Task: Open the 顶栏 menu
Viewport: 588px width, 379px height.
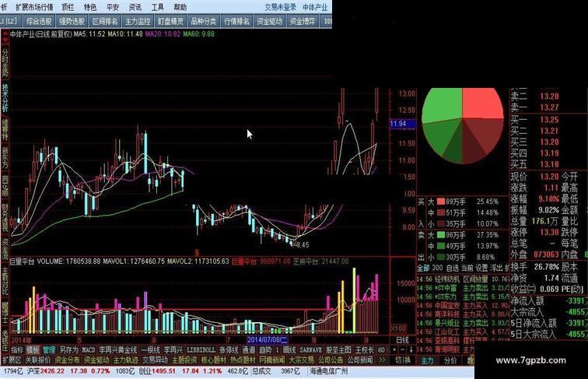Action: (x=68, y=7)
